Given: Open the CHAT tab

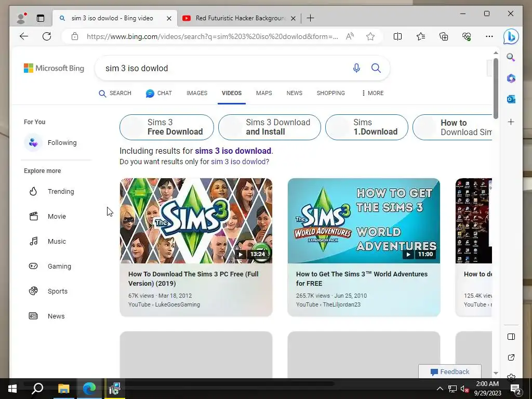Looking at the screenshot, I should [159, 94].
